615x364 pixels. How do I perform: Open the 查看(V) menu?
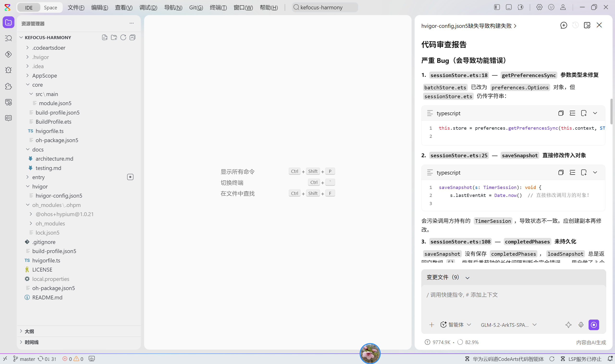tap(123, 7)
